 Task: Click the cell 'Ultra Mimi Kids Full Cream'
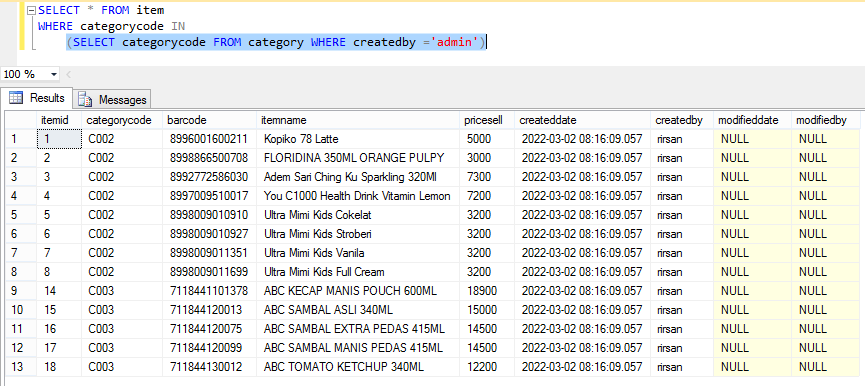[x=359, y=272]
